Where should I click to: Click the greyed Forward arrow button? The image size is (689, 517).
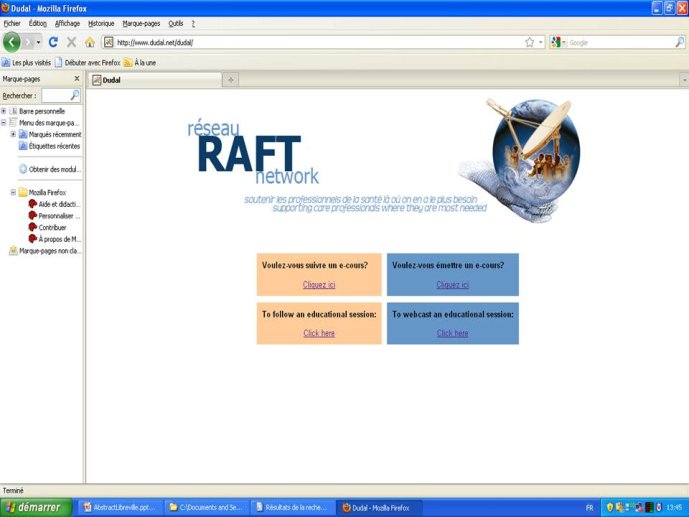[x=28, y=42]
